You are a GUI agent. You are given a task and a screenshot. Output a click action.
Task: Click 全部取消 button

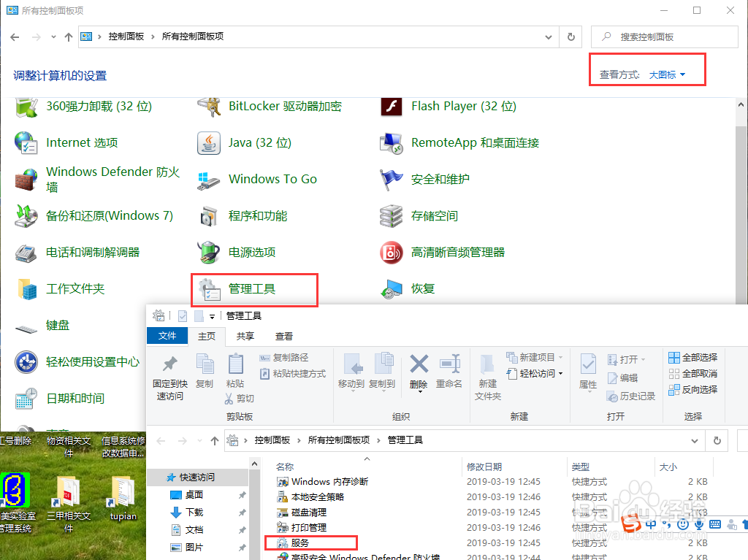693,374
